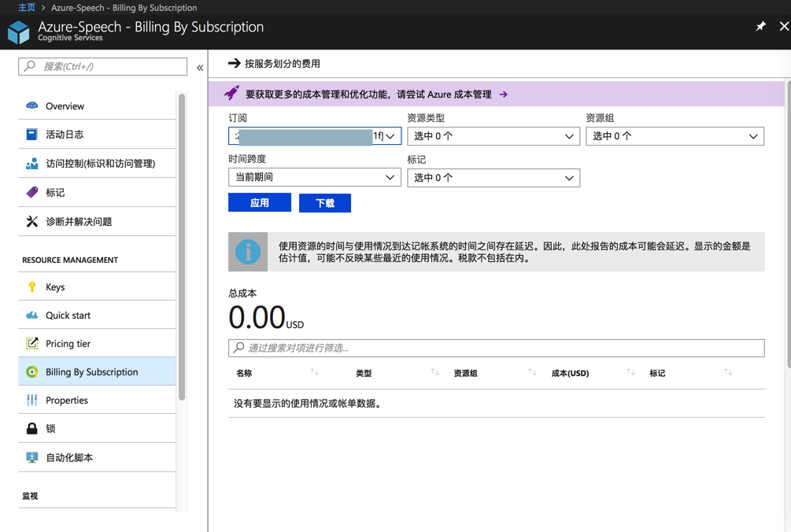Sort by 类型 column arrows
This screenshot has height=532, width=791.
pos(434,372)
